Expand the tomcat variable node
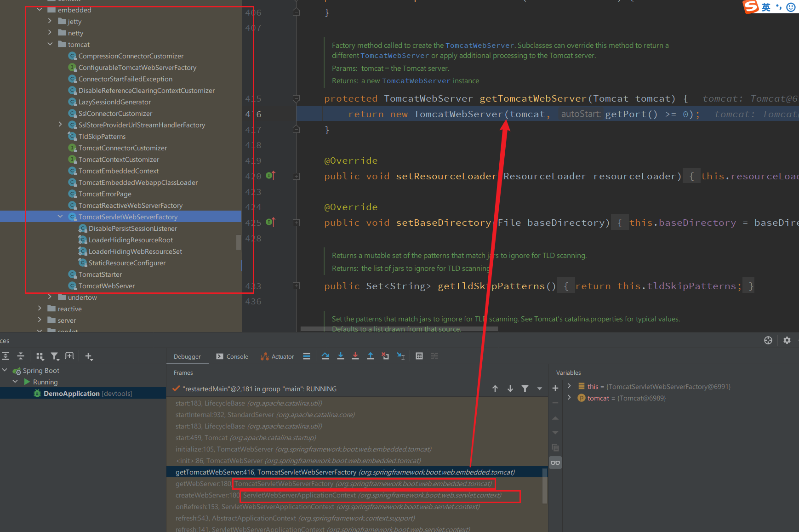This screenshot has width=799, height=532. point(569,398)
